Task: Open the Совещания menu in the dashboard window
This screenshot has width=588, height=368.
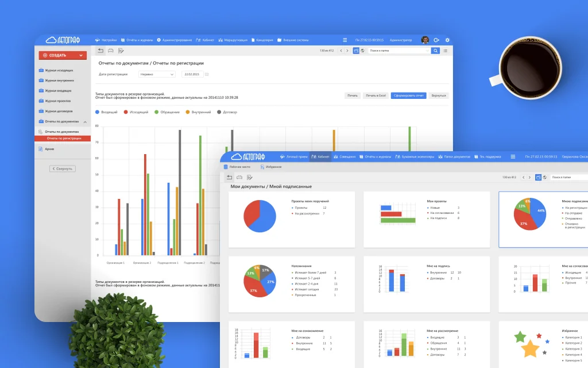Action: pos(345,156)
